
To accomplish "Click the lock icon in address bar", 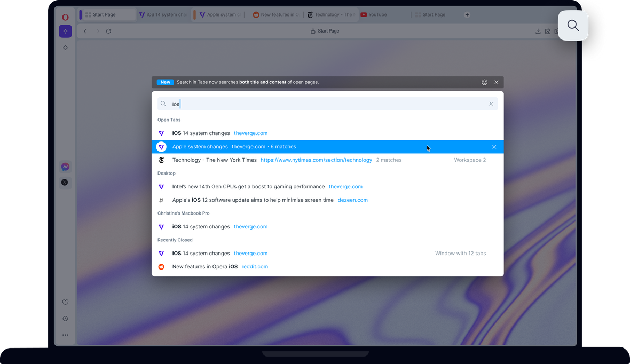I will [x=313, y=31].
